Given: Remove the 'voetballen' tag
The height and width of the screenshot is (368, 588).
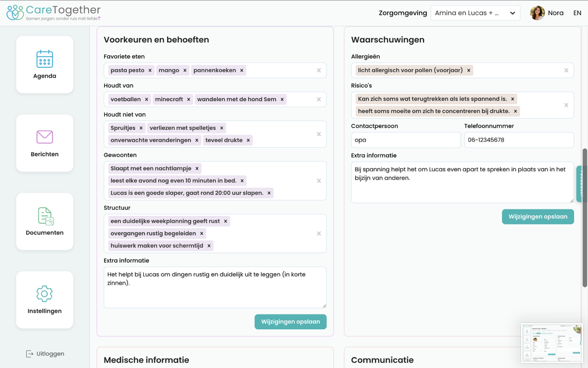Looking at the screenshot, I should pyautogui.click(x=147, y=99).
